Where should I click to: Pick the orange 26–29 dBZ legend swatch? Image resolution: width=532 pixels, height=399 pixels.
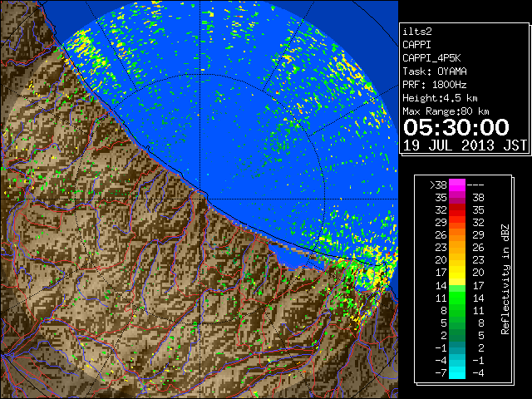tap(457, 235)
